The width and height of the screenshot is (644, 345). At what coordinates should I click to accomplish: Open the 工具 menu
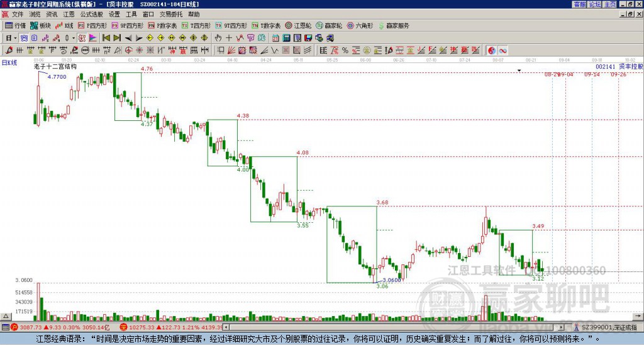tap(131, 14)
